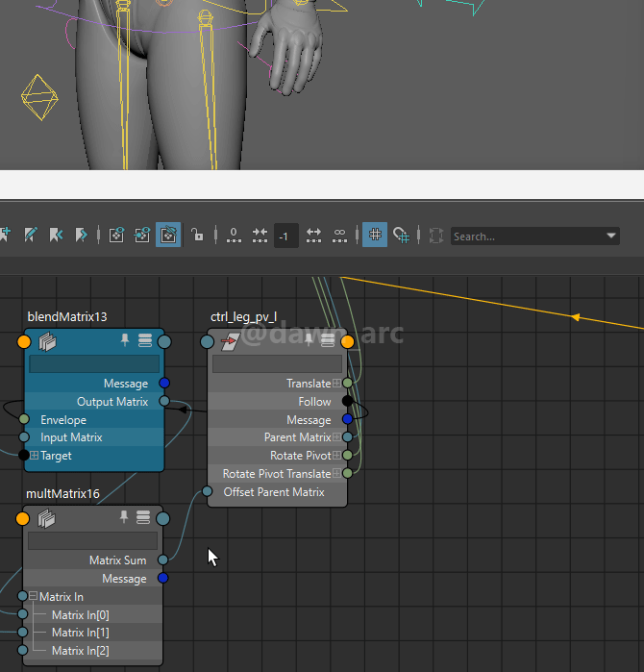Click blendMatrix13 Message output port
This screenshot has width=644, height=672.
(164, 383)
